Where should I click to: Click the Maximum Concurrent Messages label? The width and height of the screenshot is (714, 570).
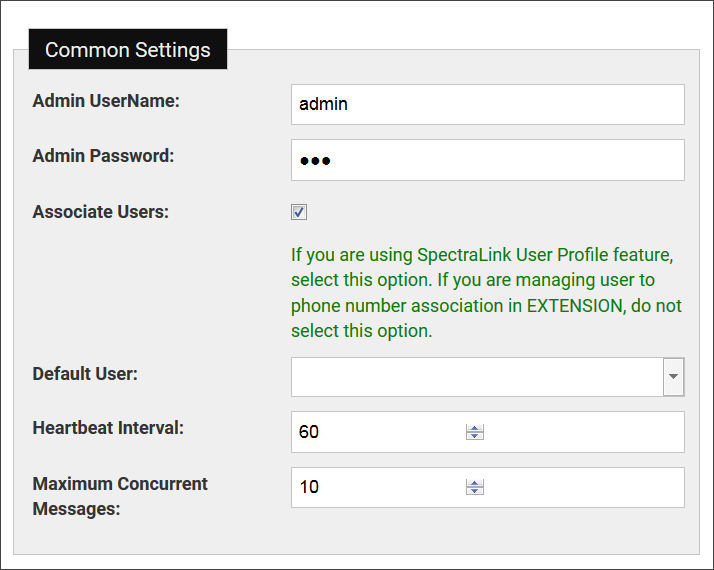(120, 496)
